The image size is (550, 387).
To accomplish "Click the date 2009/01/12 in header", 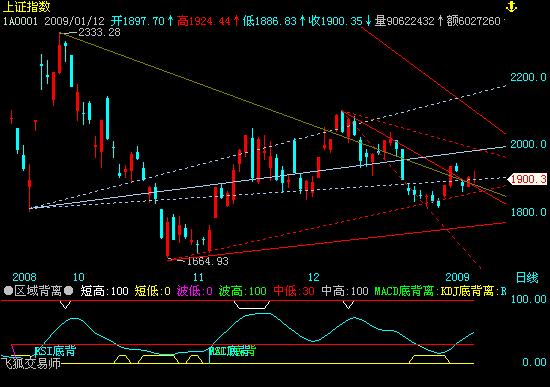I will (74, 21).
